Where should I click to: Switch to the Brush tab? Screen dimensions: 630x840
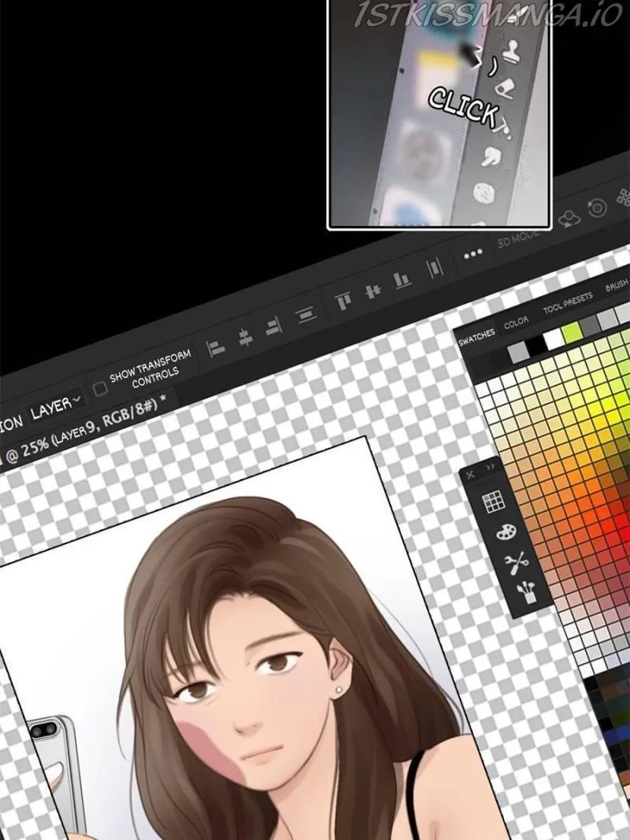tap(617, 285)
